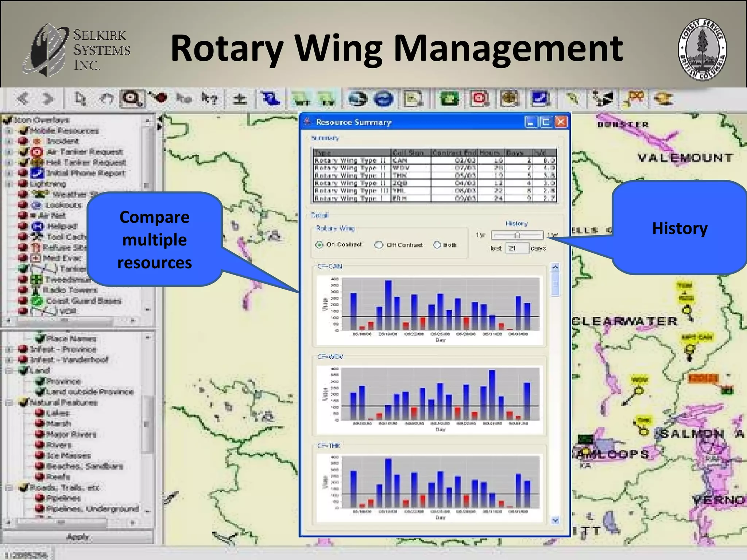
Task: Collapse the Natural Features node
Action: [x=9, y=402]
